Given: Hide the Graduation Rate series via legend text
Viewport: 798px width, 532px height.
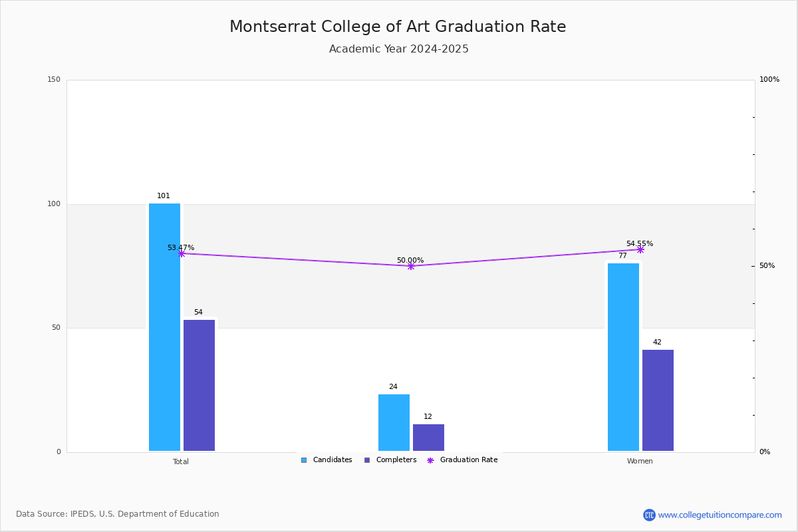Looking at the screenshot, I should coord(469,460).
